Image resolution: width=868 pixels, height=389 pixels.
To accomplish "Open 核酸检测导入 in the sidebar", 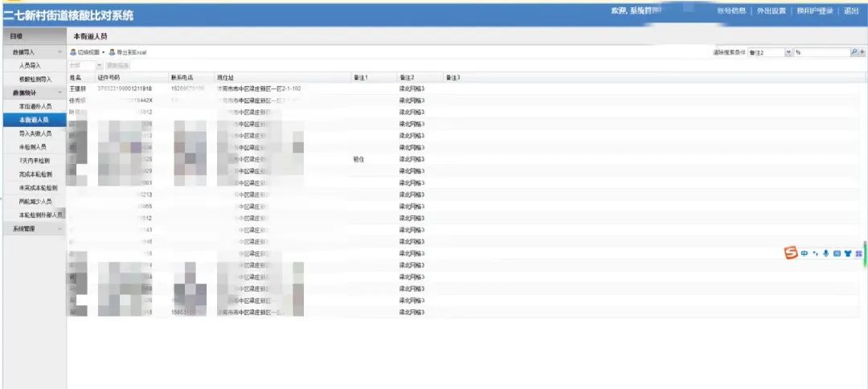I will pos(35,80).
